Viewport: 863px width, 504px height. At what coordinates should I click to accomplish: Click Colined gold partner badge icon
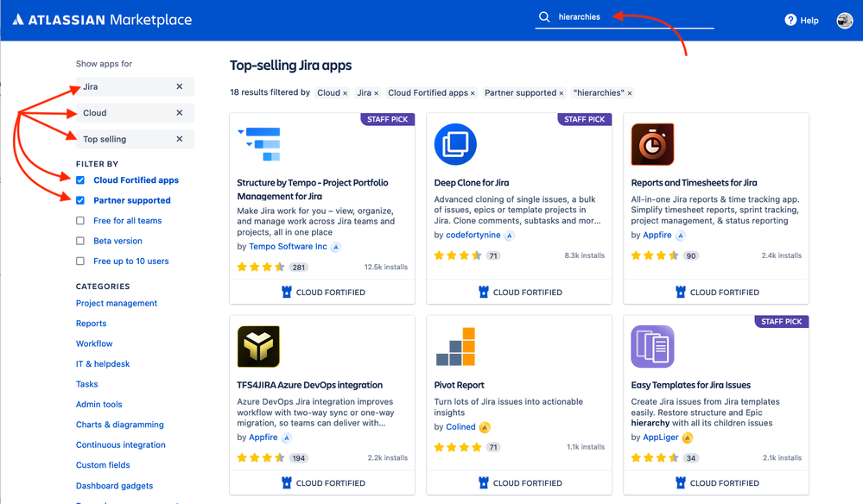pyautogui.click(x=485, y=427)
